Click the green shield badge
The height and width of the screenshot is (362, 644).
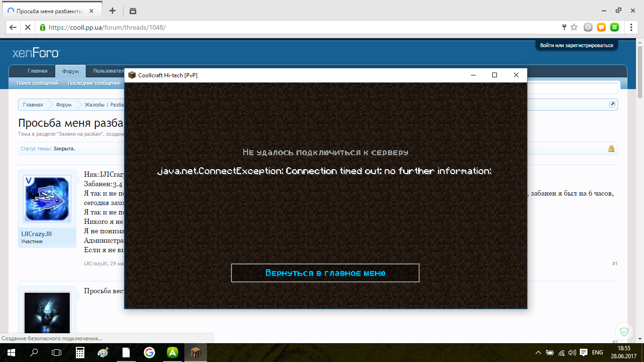(624, 332)
